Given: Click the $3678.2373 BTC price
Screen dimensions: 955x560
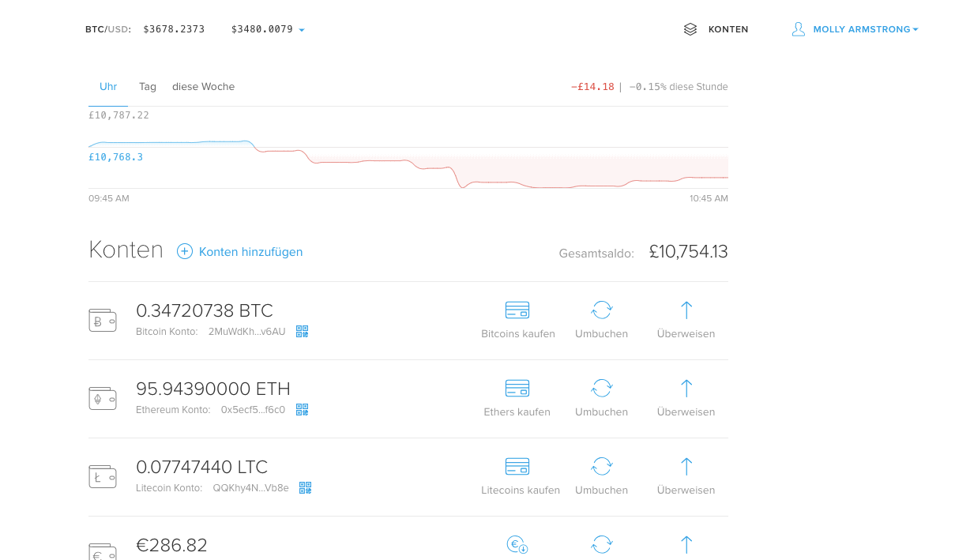Looking at the screenshot, I should pos(174,29).
